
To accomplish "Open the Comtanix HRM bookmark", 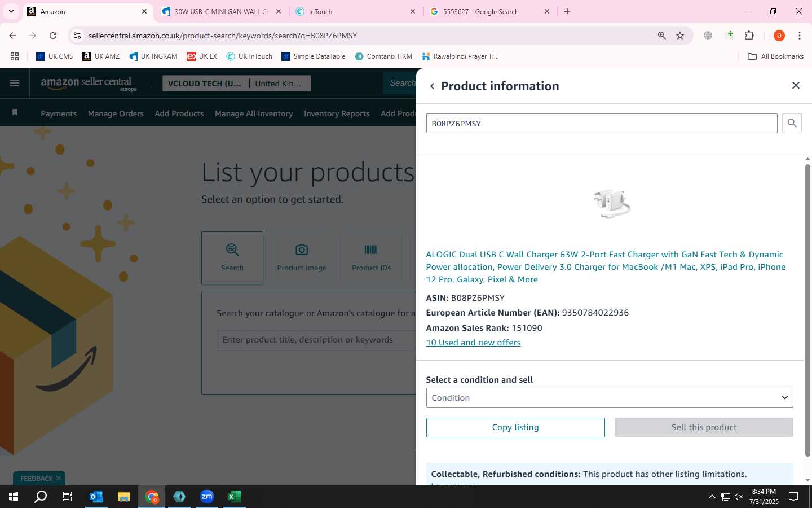I will pyautogui.click(x=383, y=56).
